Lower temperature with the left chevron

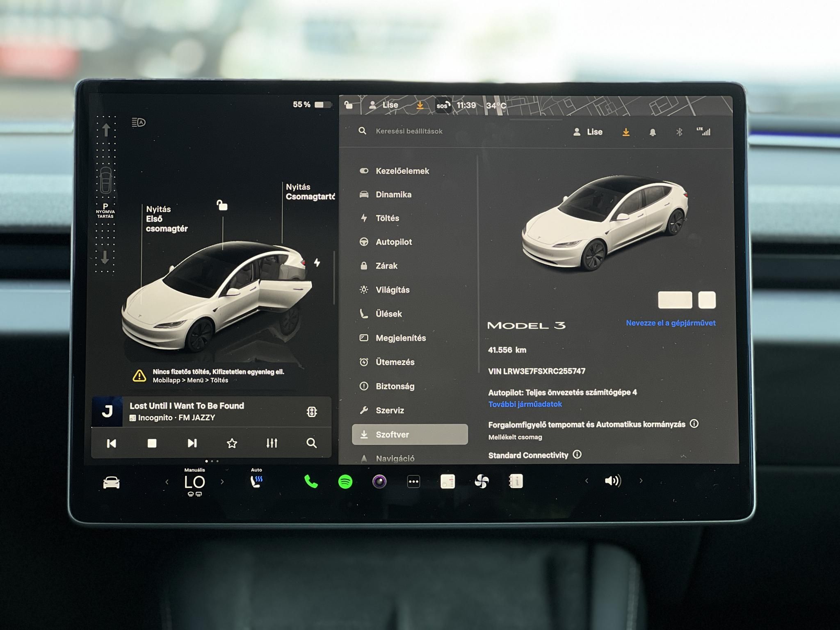(167, 482)
